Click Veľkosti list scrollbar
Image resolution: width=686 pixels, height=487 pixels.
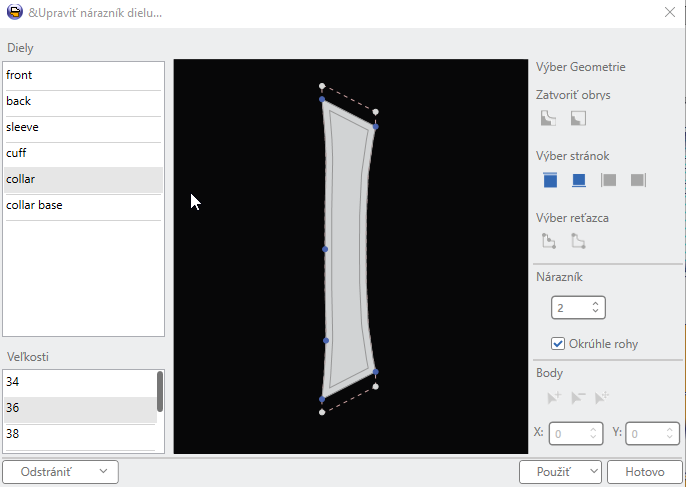coord(160,391)
